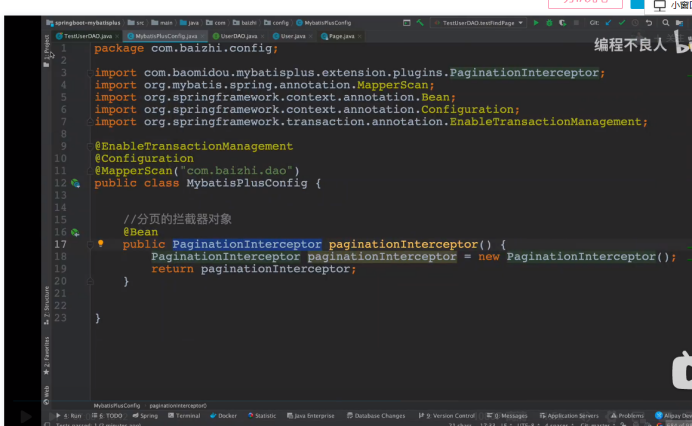This screenshot has width=692, height=426.
Task: Click fold end marker on line 20
Action: (90, 281)
